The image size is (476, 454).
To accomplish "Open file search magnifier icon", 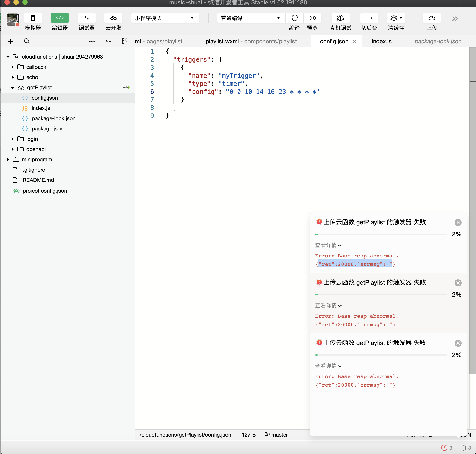I will 27,41.
